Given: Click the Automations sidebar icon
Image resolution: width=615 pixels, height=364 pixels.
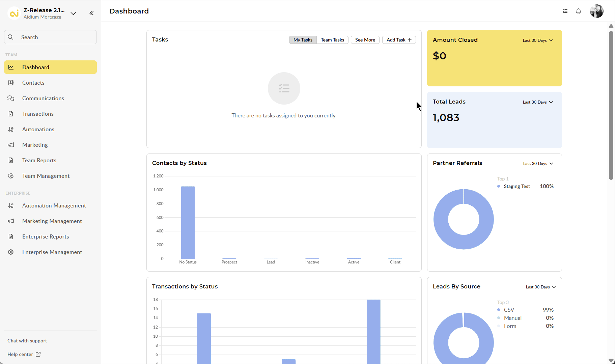Looking at the screenshot, I should 11,129.
